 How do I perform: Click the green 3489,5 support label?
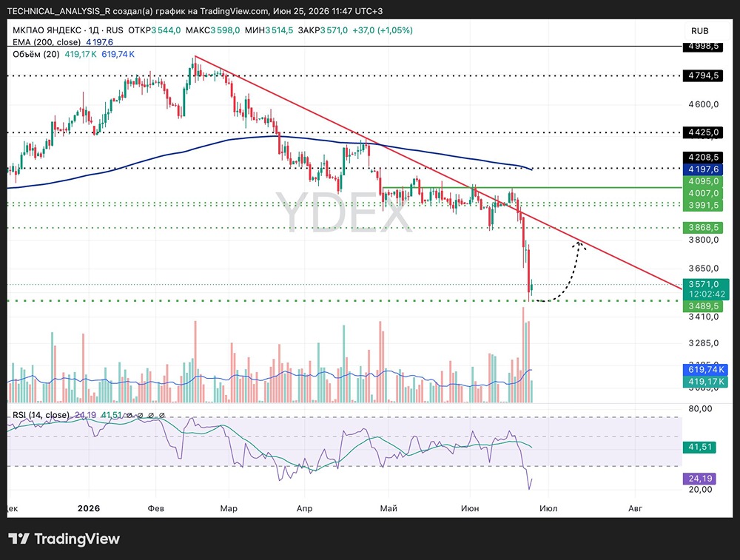703,306
